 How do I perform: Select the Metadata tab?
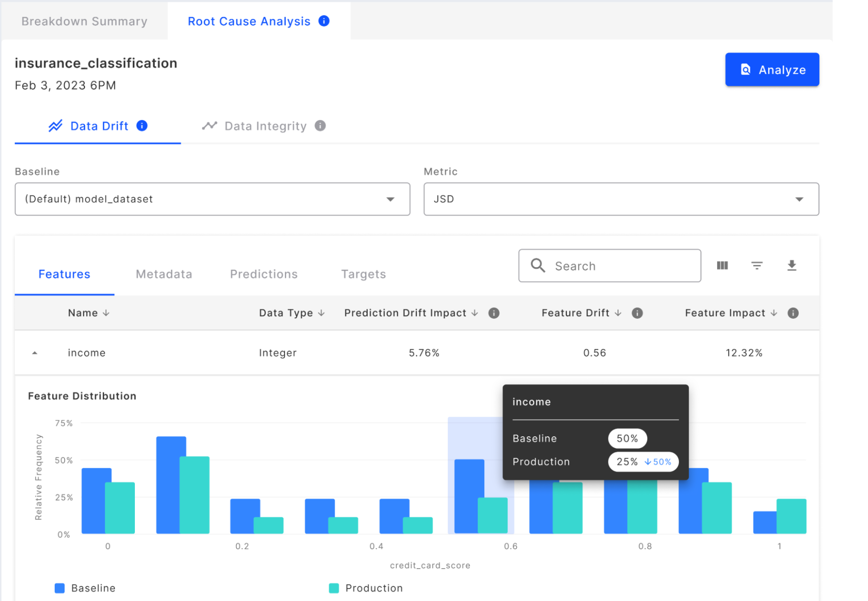[x=164, y=274]
